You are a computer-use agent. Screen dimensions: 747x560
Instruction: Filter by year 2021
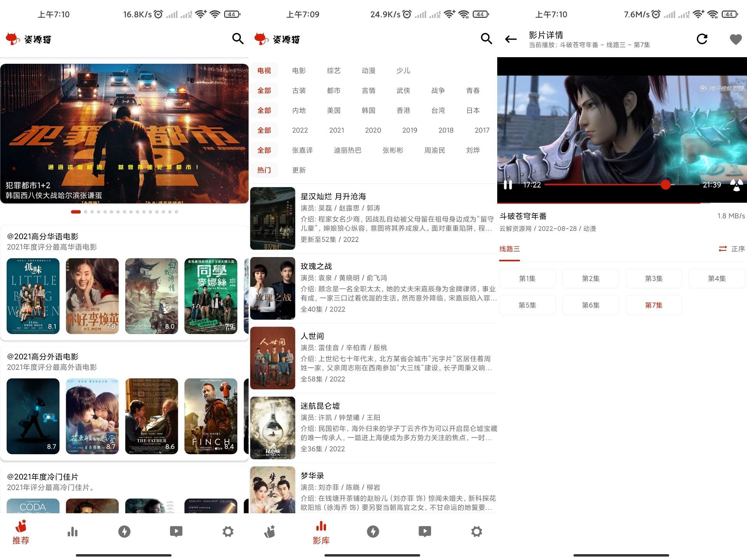point(337,130)
